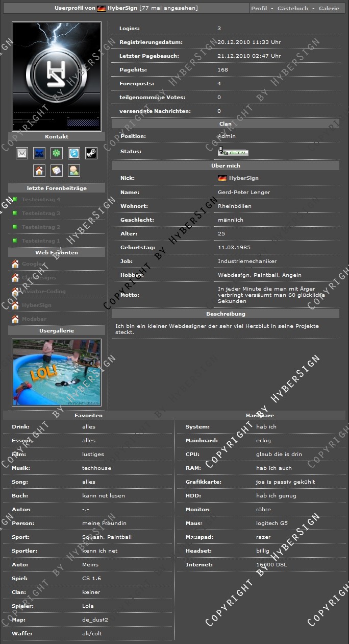Click the homepage house icon under Kontakt

(39, 171)
